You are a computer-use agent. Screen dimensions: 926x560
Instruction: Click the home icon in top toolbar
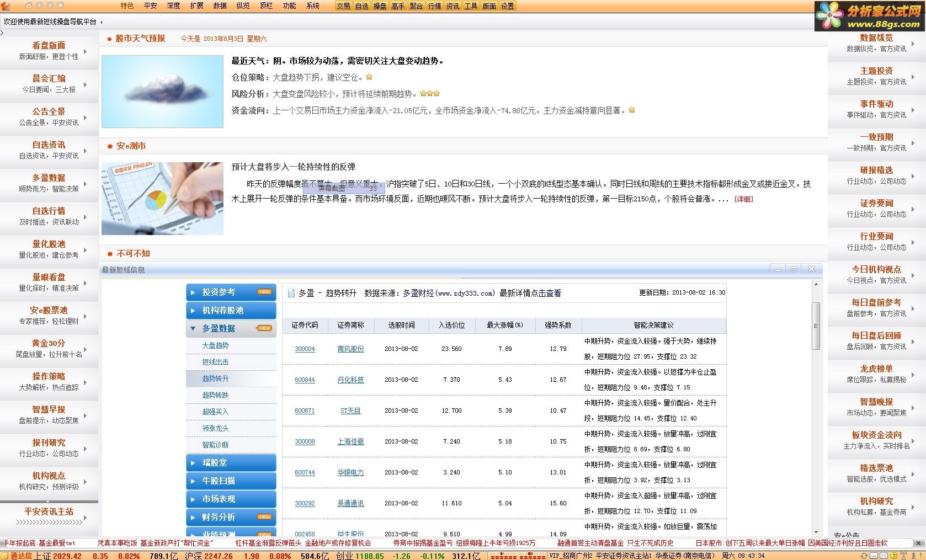click(x=29, y=6)
